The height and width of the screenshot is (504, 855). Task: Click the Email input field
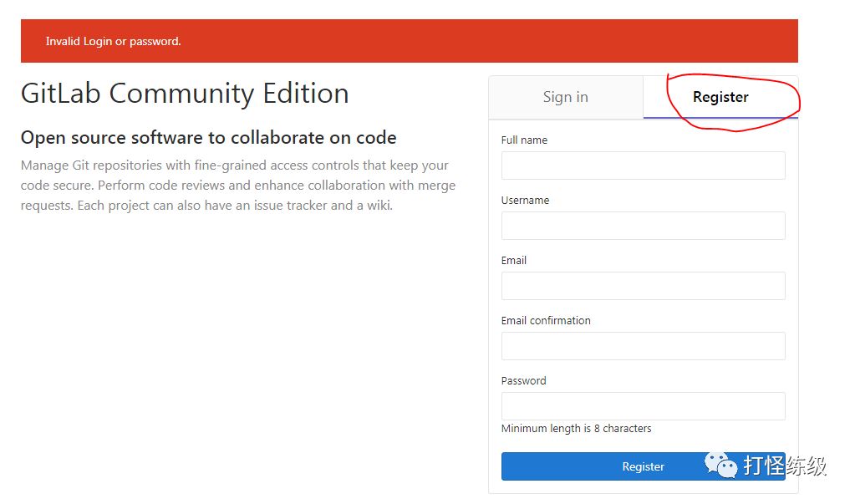pos(643,286)
